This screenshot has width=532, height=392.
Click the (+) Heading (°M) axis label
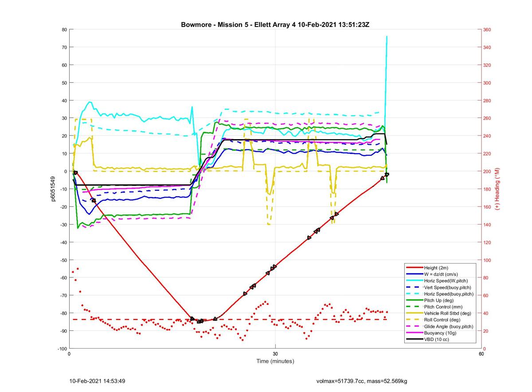pos(497,189)
